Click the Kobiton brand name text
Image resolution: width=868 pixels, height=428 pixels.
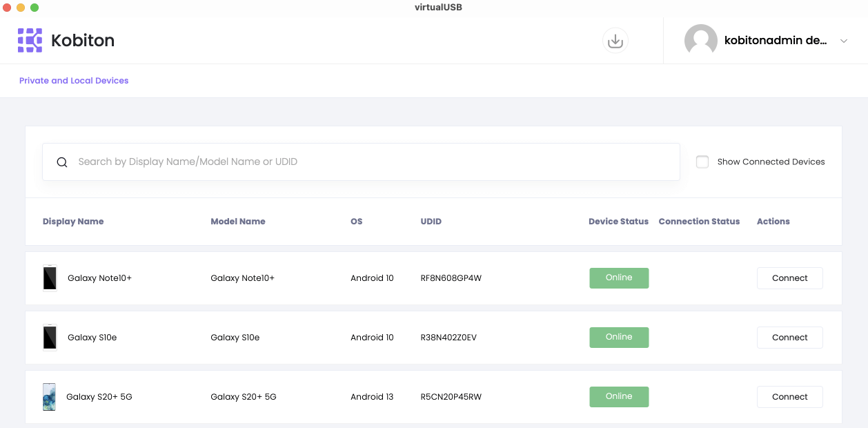tap(83, 41)
